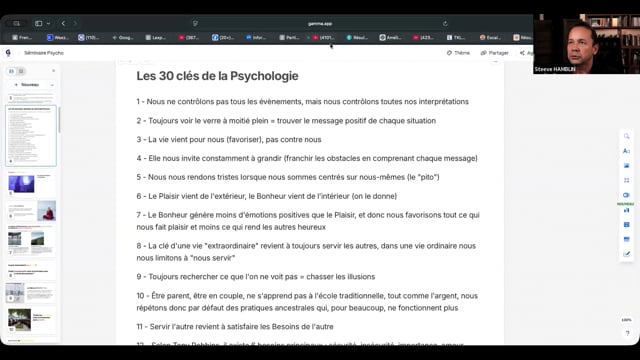The height and width of the screenshot is (360, 640).
Task: Select the purple image slide thumbnail
Action: pyautogui.click(x=31, y=183)
